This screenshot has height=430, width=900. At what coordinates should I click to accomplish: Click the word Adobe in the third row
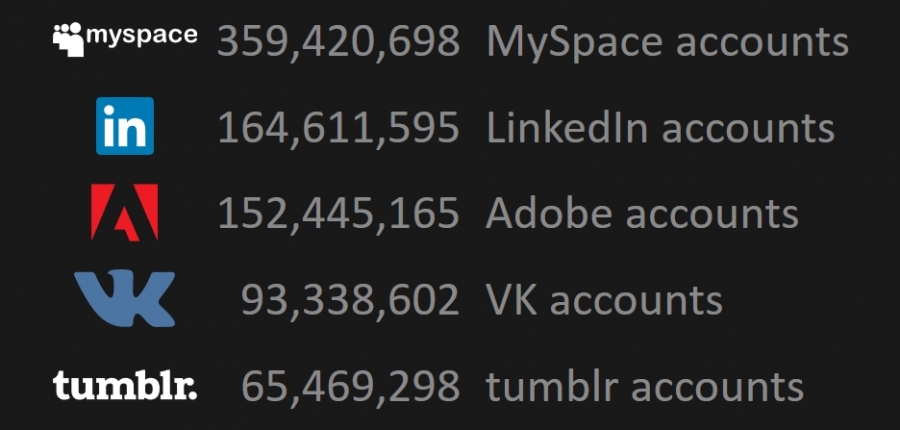(x=549, y=214)
